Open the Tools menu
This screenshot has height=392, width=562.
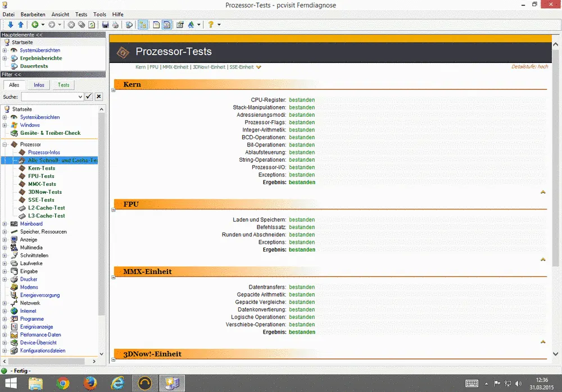pos(99,15)
